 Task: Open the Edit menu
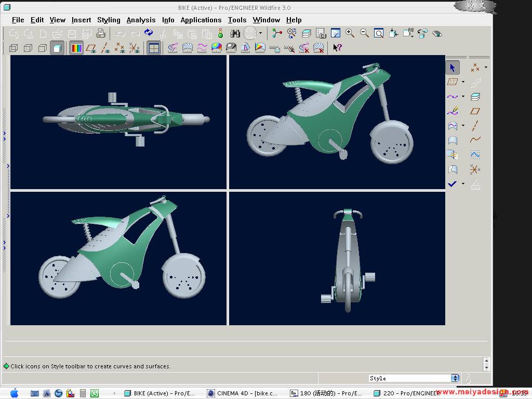pos(37,20)
